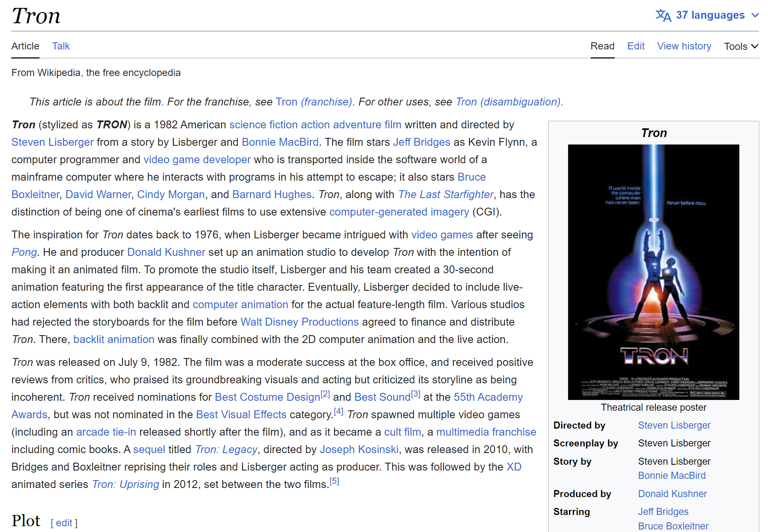The image size is (768, 532).
Task: Open the Tron: Uprising link
Action: [x=126, y=484]
